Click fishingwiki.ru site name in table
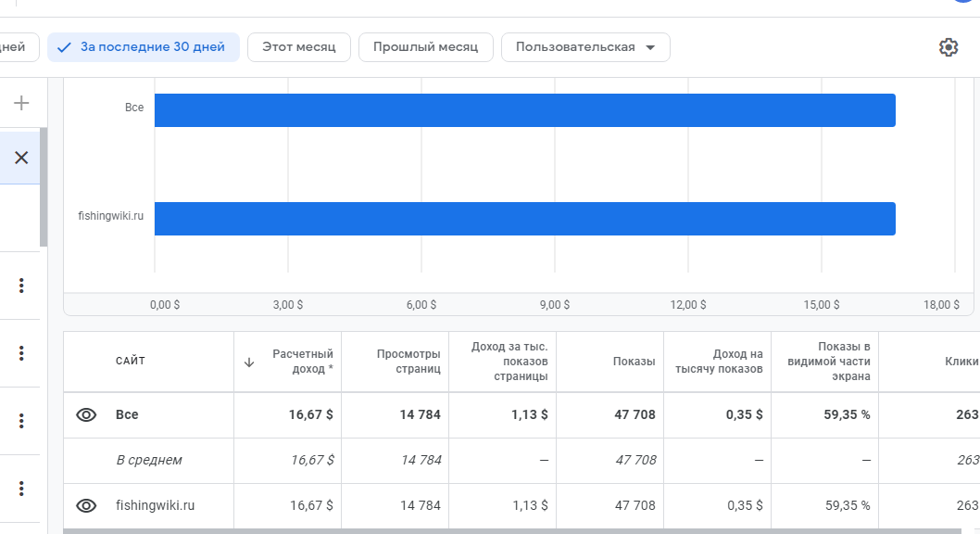980x534 pixels. click(155, 505)
